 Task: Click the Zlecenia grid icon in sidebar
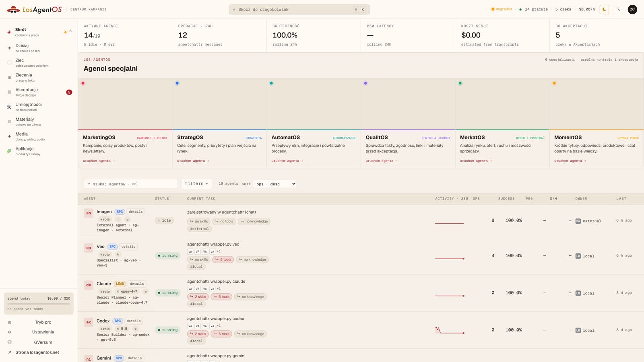[9, 78]
